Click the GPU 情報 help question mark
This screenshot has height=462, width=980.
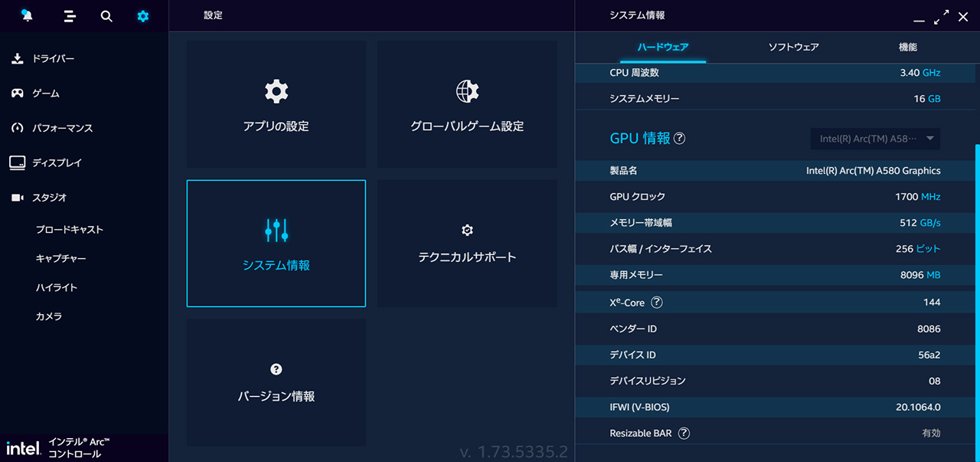coord(679,139)
